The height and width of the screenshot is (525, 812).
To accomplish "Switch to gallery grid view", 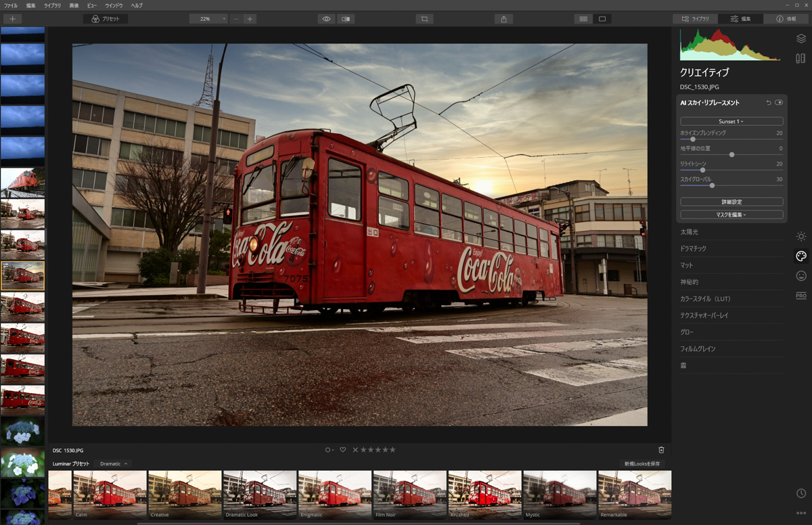I will 583,19.
